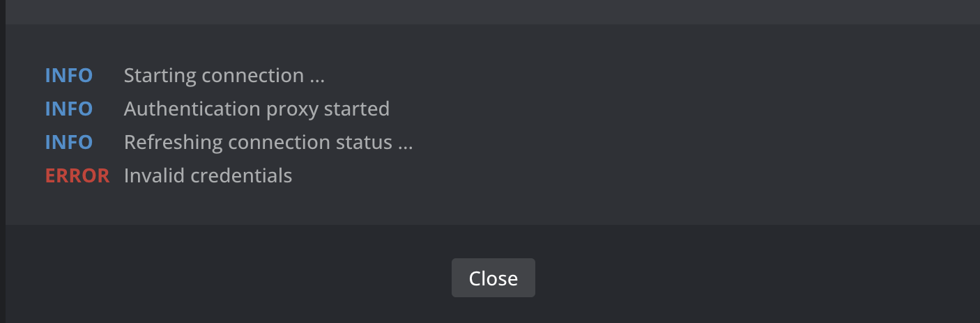
Task: Click the INFO label beside "Starting connection"
Action: (69, 76)
